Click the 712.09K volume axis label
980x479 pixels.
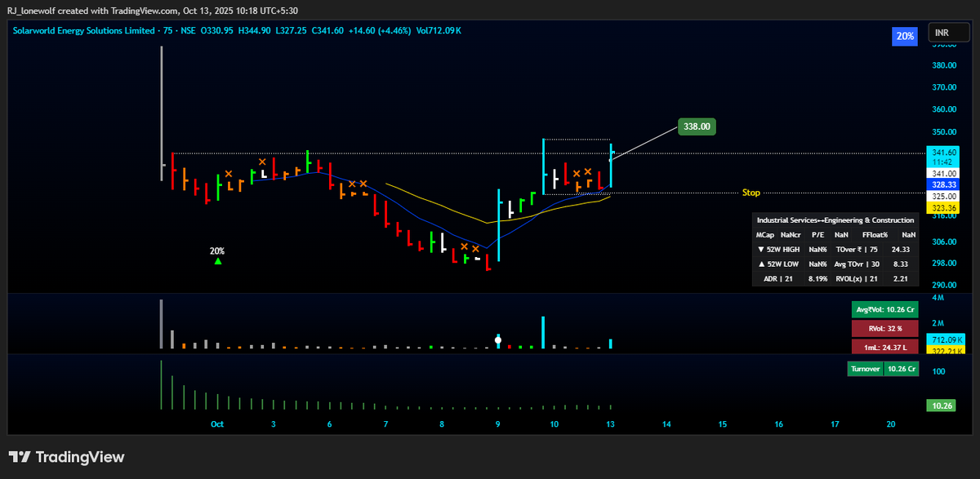coord(947,339)
